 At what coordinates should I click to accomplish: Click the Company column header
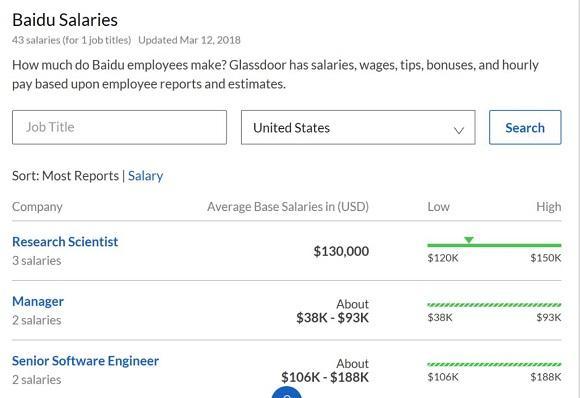click(37, 207)
